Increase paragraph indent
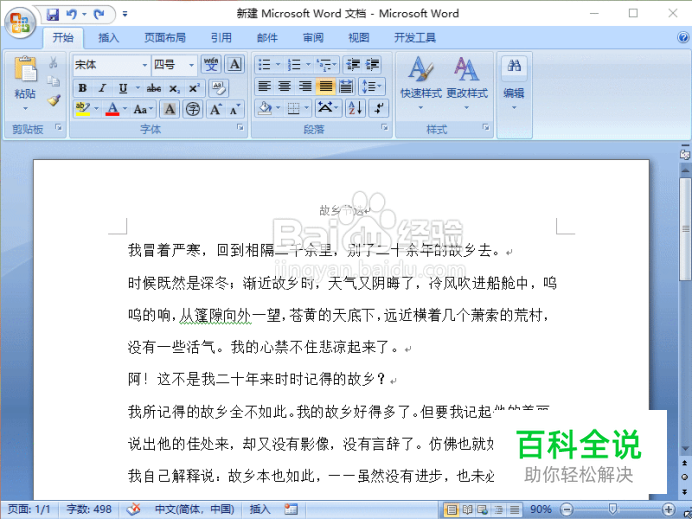The height and width of the screenshot is (519, 692). 372,64
